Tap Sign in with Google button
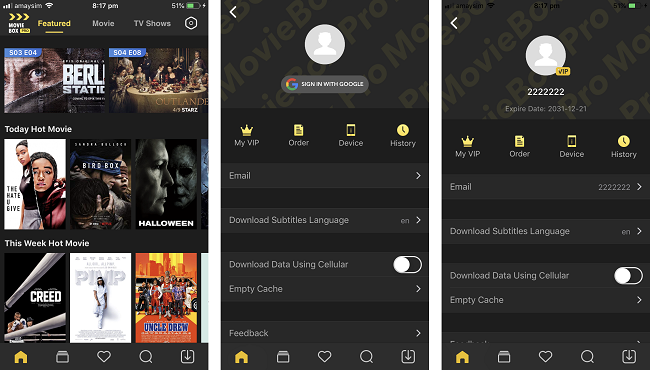The image size is (650, 370). [x=325, y=84]
